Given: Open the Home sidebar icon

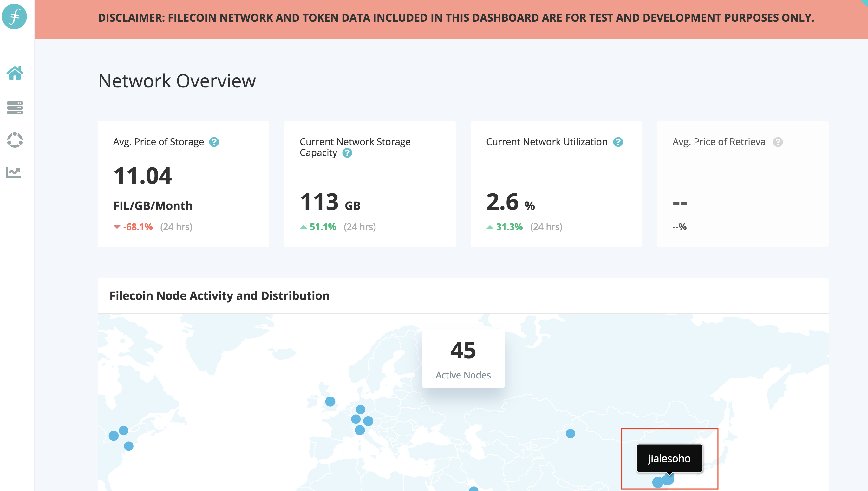Looking at the screenshot, I should pos(15,73).
